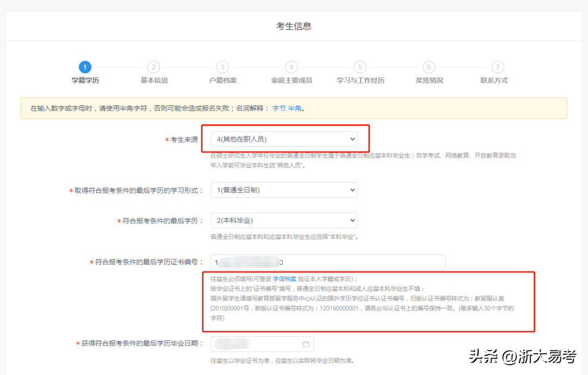Viewport: 588px width, 375px height.
Task: Select 学习与工作经历 step label
Action: pos(360,81)
